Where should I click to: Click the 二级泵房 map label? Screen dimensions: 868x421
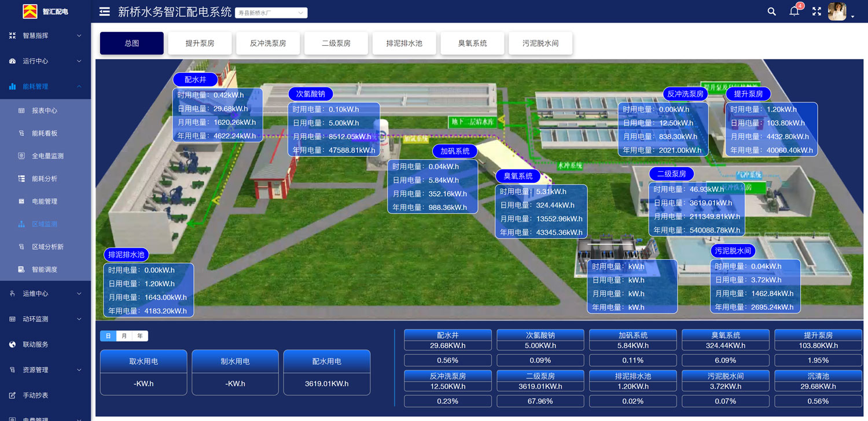pyautogui.click(x=671, y=173)
